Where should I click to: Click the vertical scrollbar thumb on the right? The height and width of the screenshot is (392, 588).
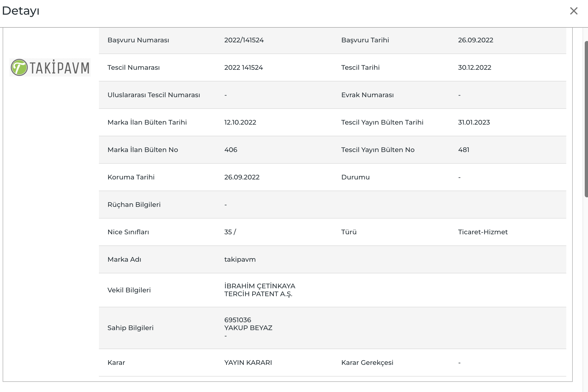(x=586, y=119)
